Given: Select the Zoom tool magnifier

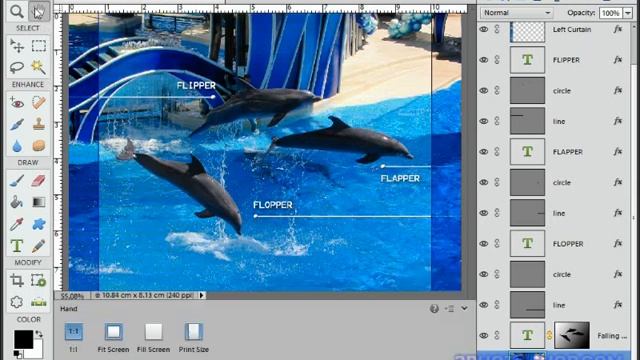Looking at the screenshot, I should [x=17, y=11].
